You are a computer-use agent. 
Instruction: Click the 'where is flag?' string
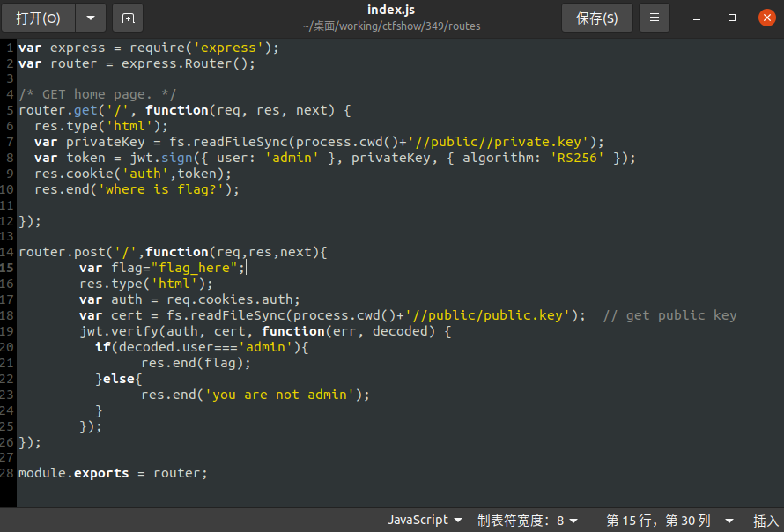pyautogui.click(x=162, y=189)
